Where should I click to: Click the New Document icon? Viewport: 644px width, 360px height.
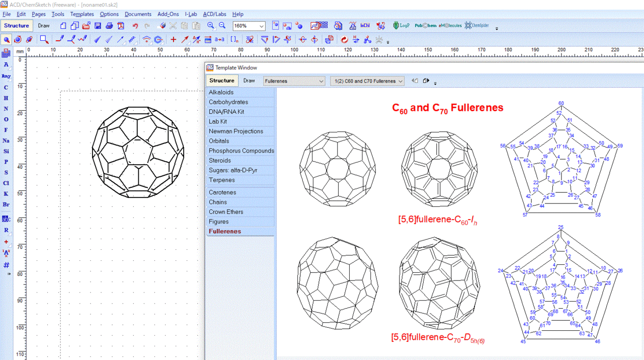coord(63,26)
